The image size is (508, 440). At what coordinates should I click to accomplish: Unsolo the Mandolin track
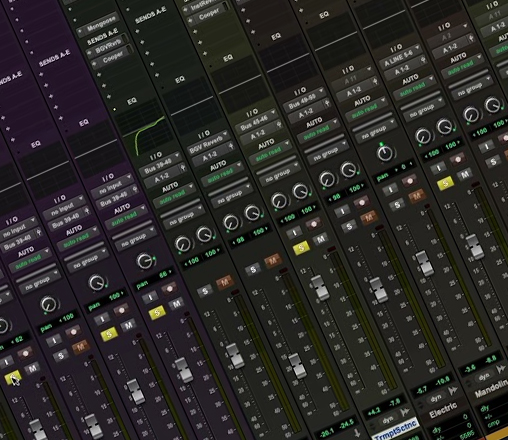(x=445, y=183)
